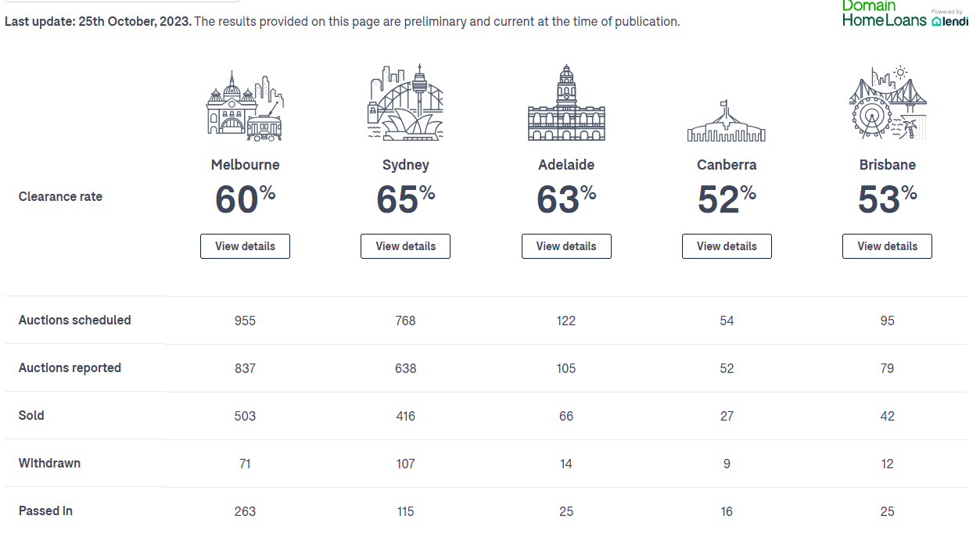Image resolution: width=980 pixels, height=541 pixels.
Task: View details for Melbourne auctions
Action: [245, 246]
